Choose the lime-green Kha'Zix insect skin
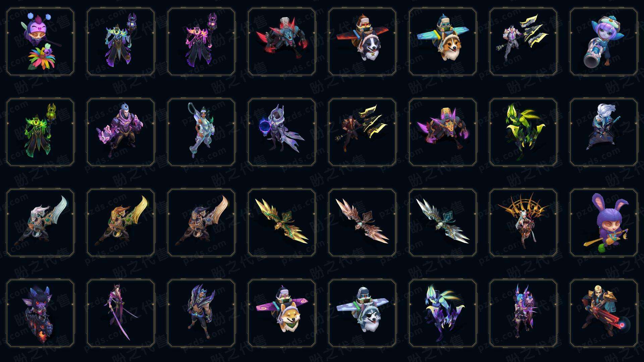Screen dimensions: 644x362 523,132
